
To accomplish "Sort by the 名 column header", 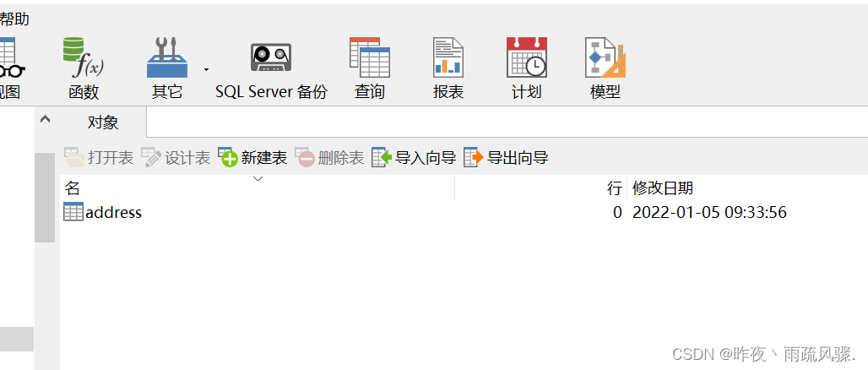I will (x=258, y=188).
